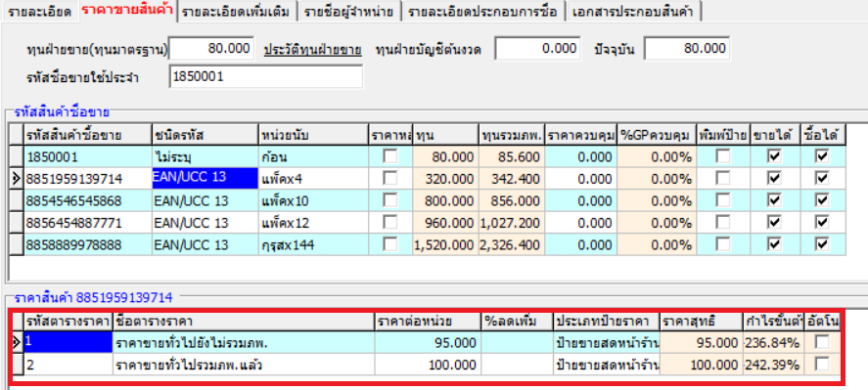Switch to the รายละเอียด tab
Screen dimensions: 868x390
pyautogui.click(x=40, y=12)
